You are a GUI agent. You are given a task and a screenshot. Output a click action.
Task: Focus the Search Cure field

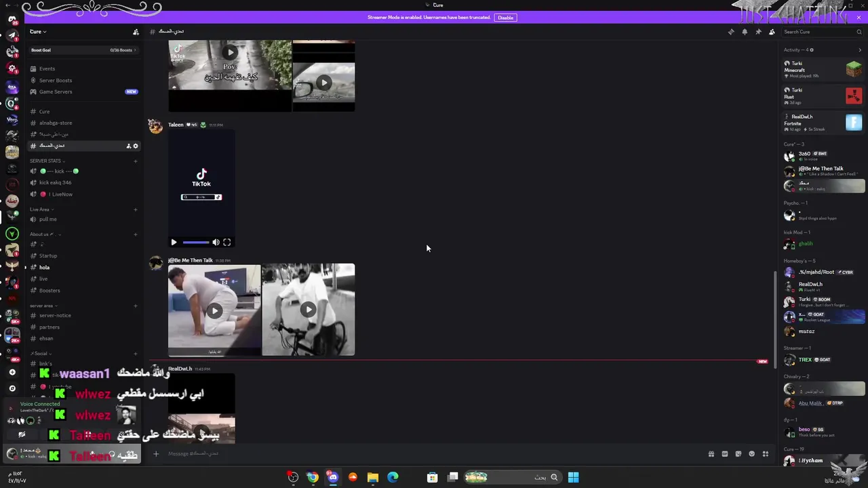click(x=823, y=32)
